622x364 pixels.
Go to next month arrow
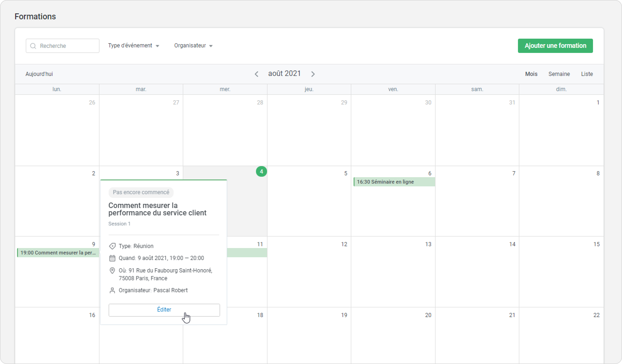pyautogui.click(x=313, y=74)
